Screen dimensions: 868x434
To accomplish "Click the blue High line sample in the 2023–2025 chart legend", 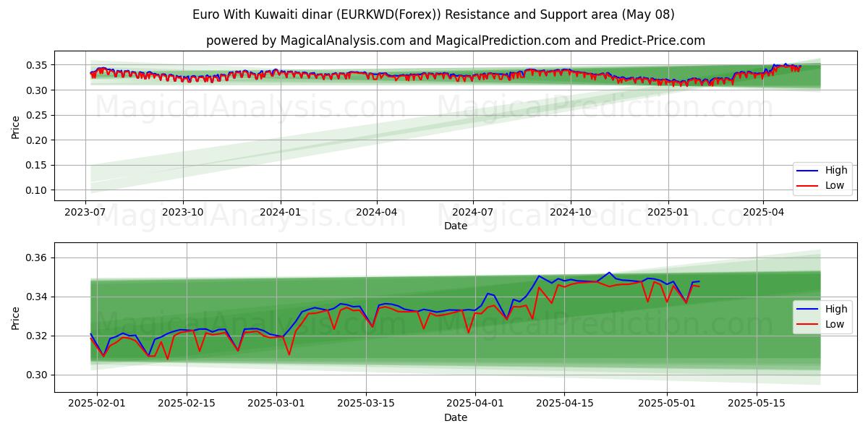I will coord(808,171).
